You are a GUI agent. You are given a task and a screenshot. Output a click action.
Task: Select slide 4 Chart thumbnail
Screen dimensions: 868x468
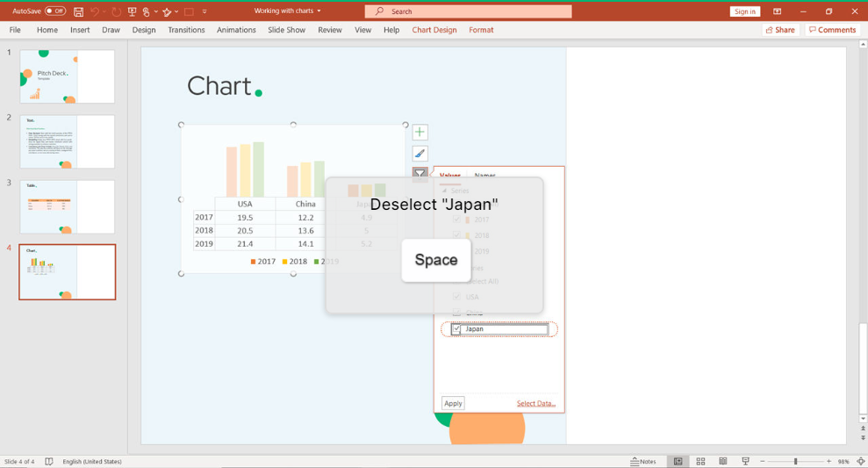67,272
